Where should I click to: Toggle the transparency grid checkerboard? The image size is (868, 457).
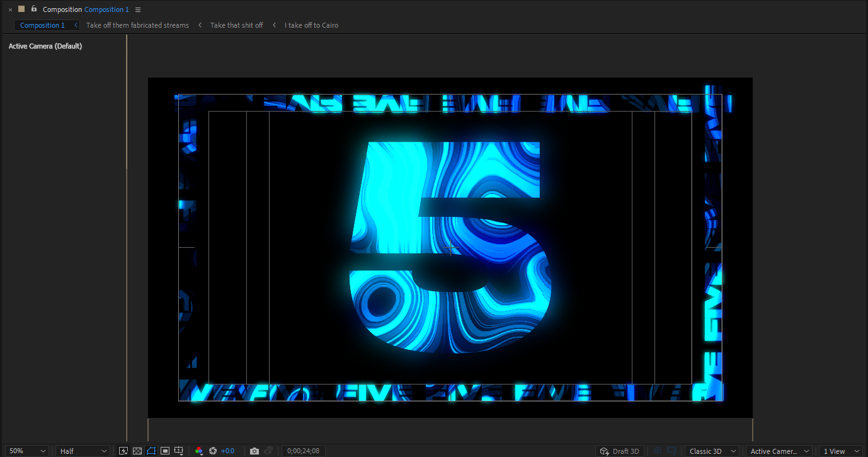click(137, 451)
